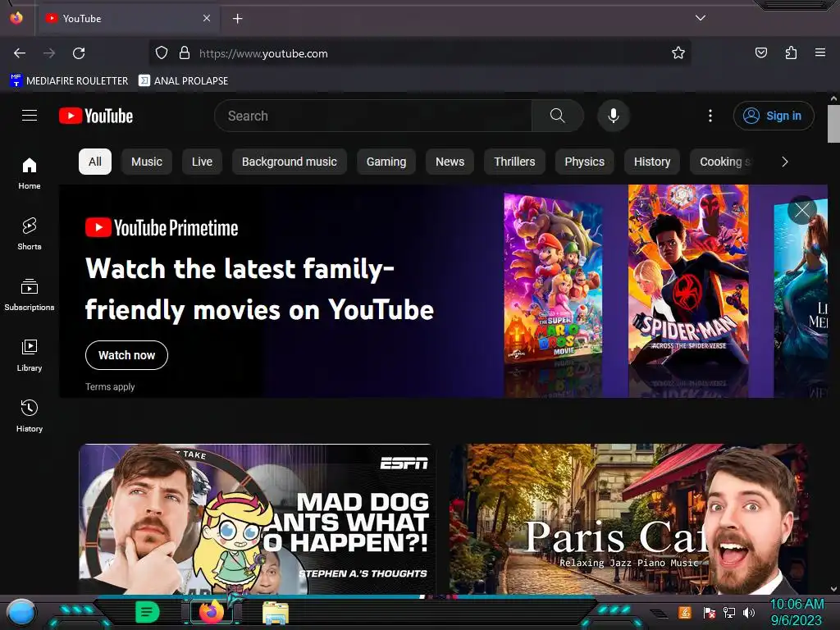
Task: Close the YouTube browser tab
Action: click(207, 18)
